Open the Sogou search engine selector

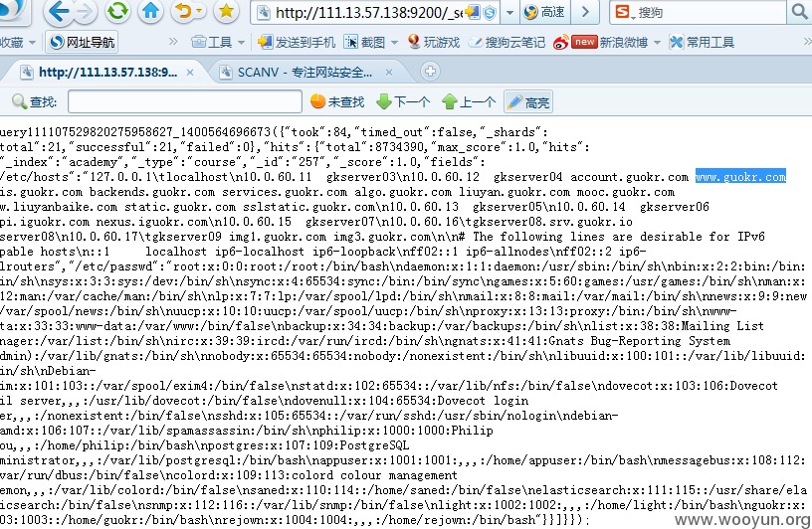point(624,12)
